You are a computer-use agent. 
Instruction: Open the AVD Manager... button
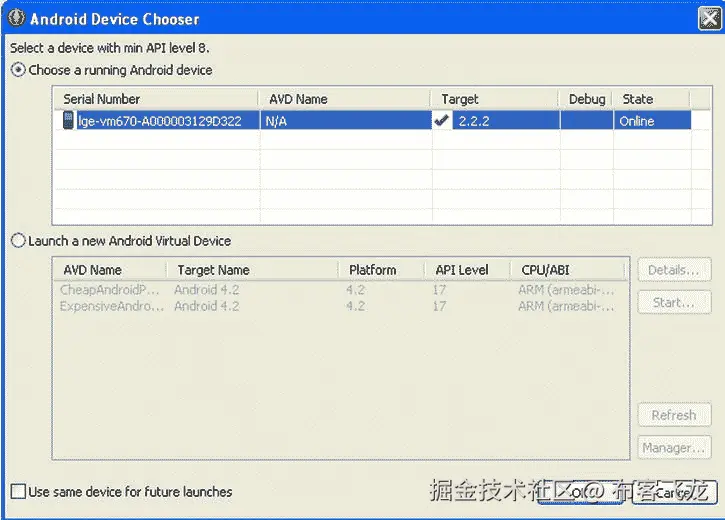tap(674, 447)
